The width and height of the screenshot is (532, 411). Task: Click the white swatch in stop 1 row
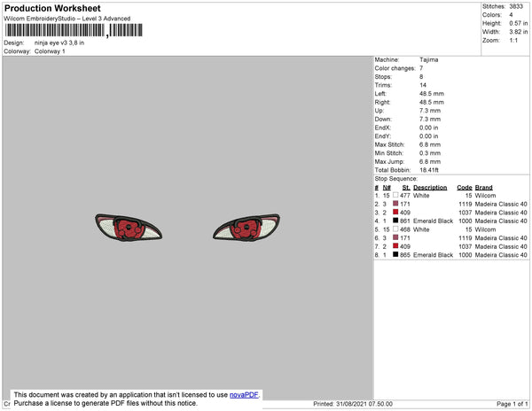395,195
